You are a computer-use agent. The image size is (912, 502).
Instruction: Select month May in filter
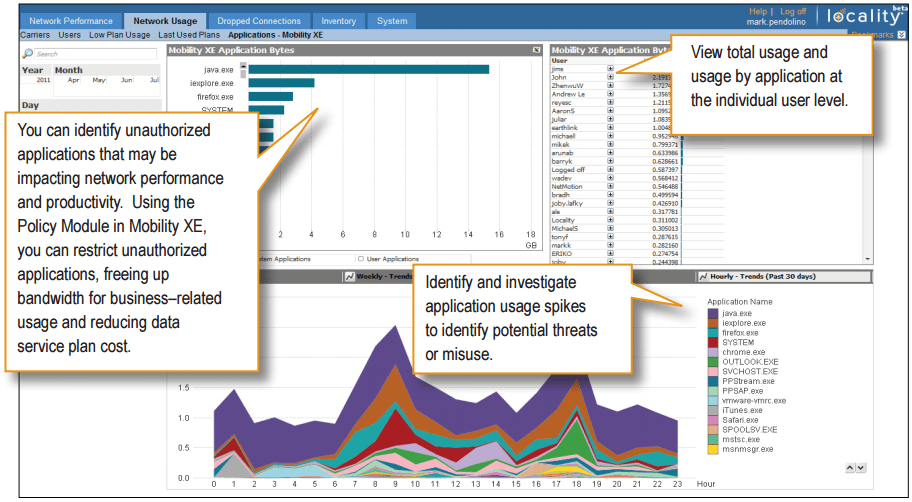tap(99, 80)
